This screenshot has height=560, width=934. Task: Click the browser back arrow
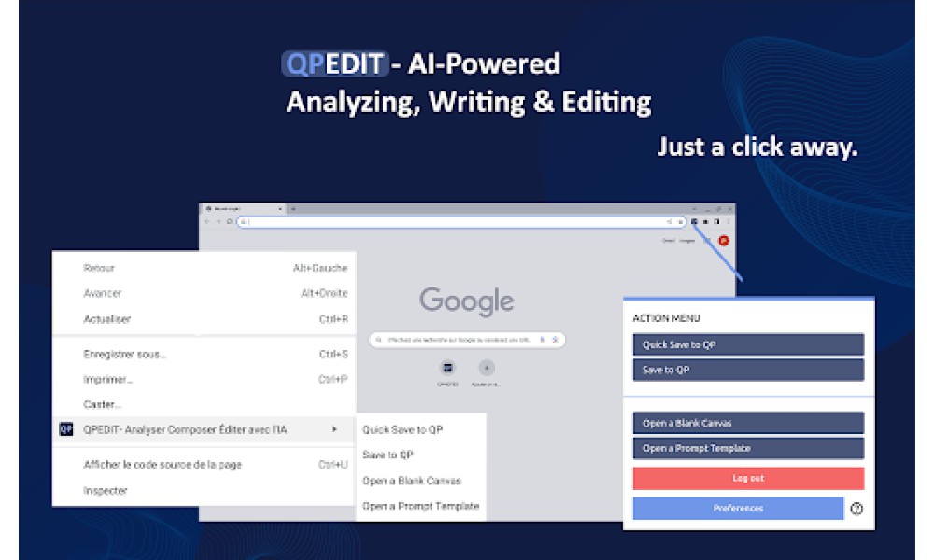point(206,221)
